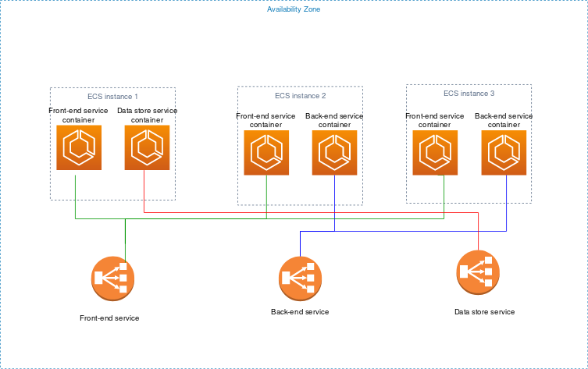
Task: Select the Front-end service load balancer icon
Action: pos(112,279)
